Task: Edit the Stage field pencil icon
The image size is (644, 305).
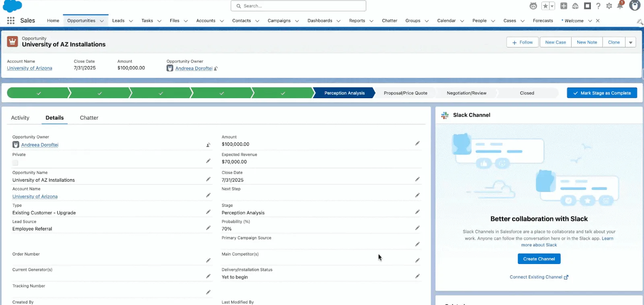Action: (x=417, y=212)
